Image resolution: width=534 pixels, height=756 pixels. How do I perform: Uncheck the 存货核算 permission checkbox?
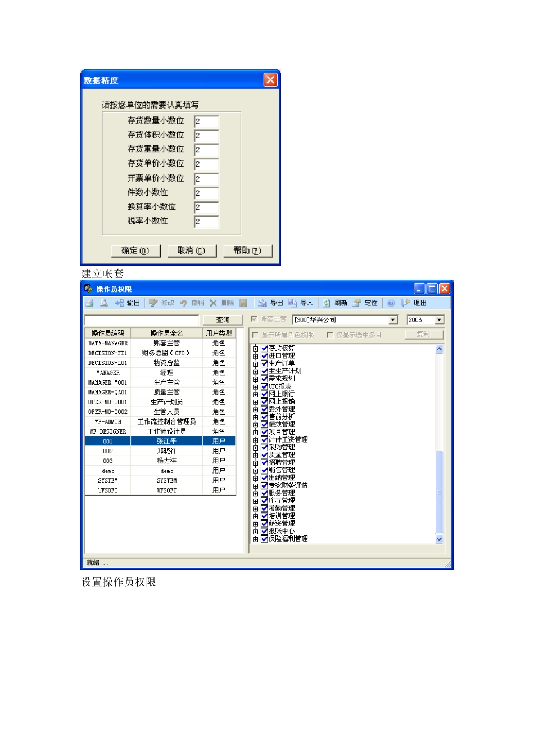[264, 348]
